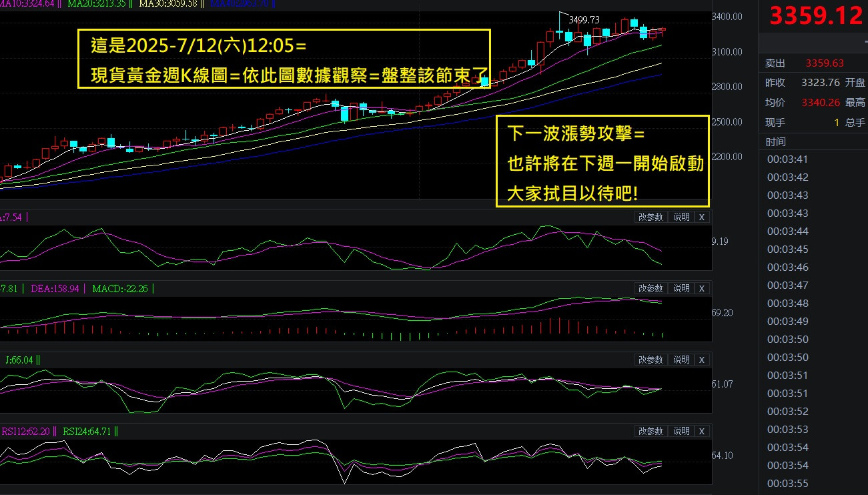Click the RSI24:64.71 indicator value
This screenshot has height=495, width=868.
[x=86, y=432]
